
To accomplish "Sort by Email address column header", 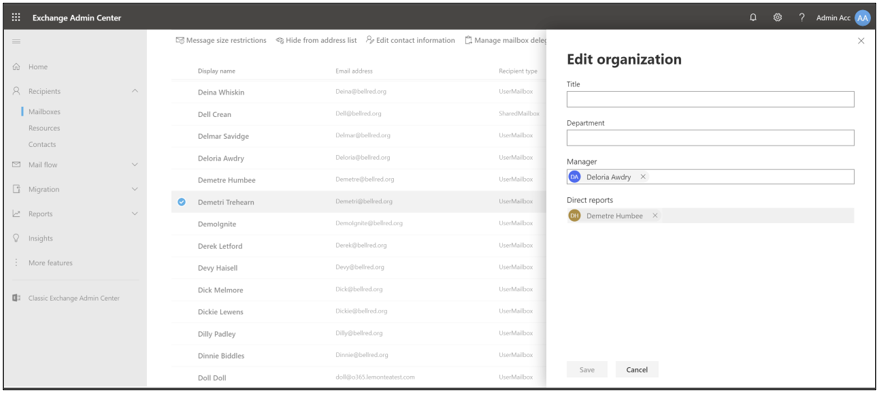I will tap(354, 71).
